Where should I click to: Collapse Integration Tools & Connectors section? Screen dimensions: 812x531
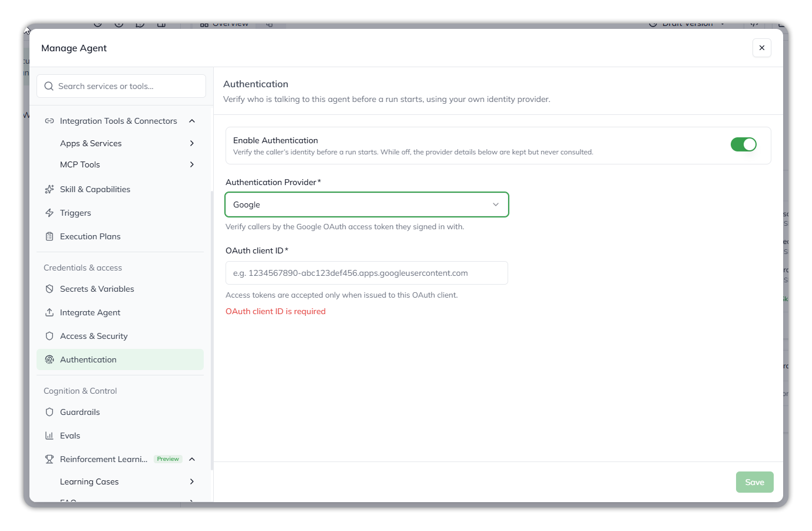click(192, 121)
